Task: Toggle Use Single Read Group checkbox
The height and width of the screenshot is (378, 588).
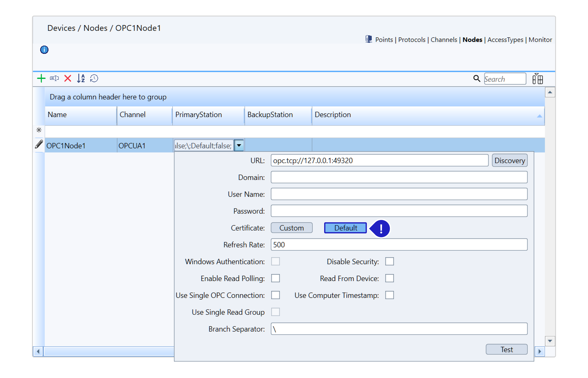Action: tap(275, 312)
